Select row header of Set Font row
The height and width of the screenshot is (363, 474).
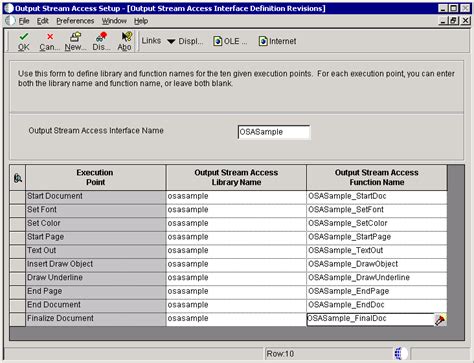17,211
